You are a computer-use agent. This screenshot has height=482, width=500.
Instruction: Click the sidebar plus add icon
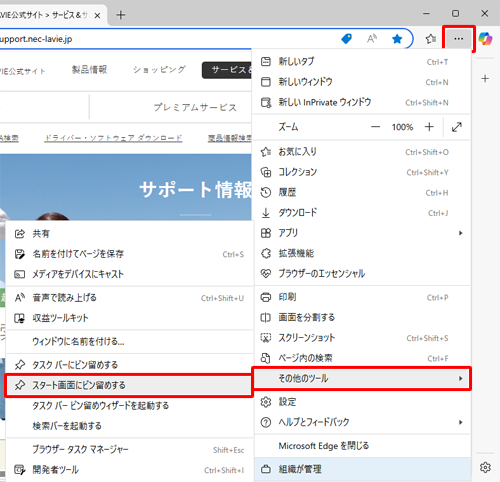click(485, 79)
